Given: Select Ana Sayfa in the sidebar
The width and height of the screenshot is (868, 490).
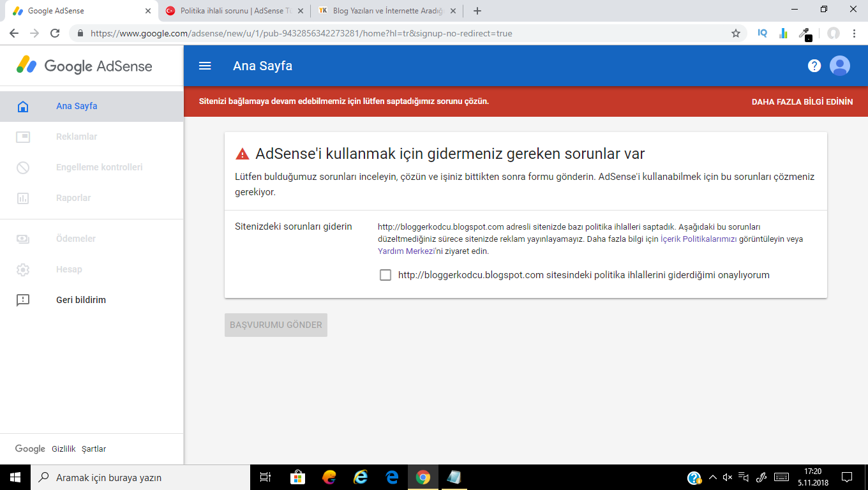Looking at the screenshot, I should pyautogui.click(x=92, y=107).
